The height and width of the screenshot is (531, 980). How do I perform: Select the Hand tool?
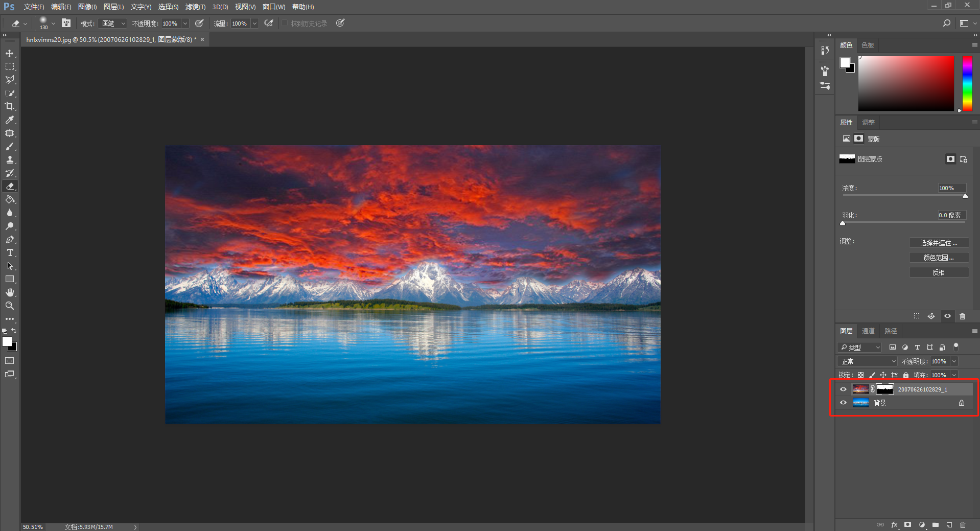click(x=10, y=292)
